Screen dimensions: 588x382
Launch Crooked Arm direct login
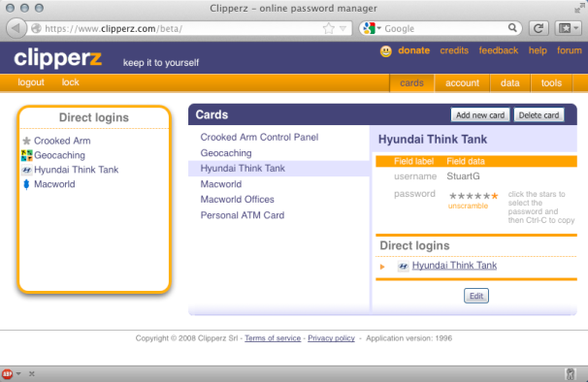coord(62,141)
